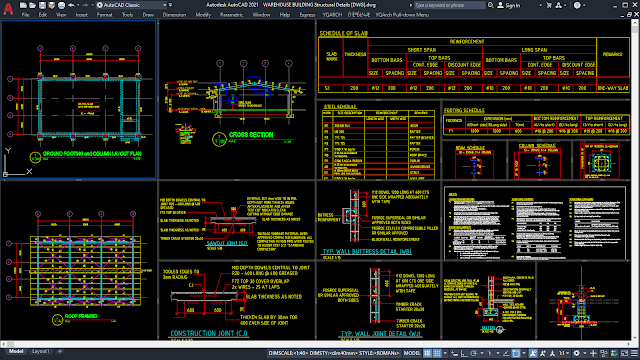The height and width of the screenshot is (360, 640).
Task: Open the Insert menu
Action: click(81, 15)
